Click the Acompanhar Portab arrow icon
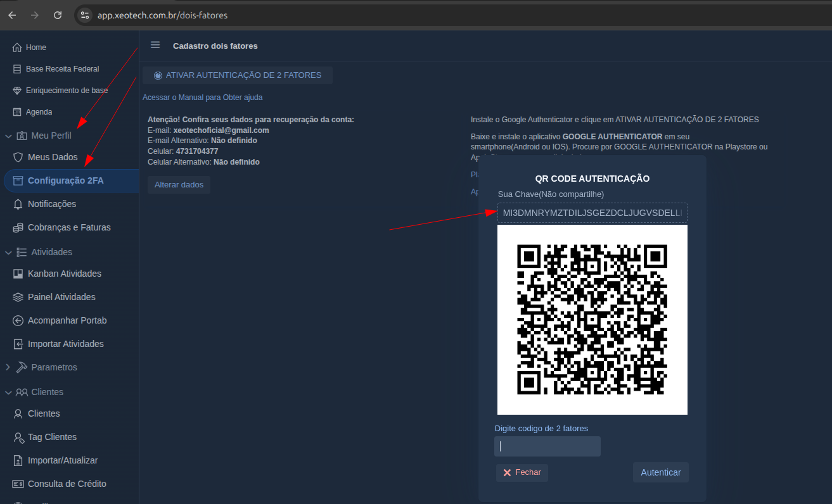 pyautogui.click(x=18, y=320)
